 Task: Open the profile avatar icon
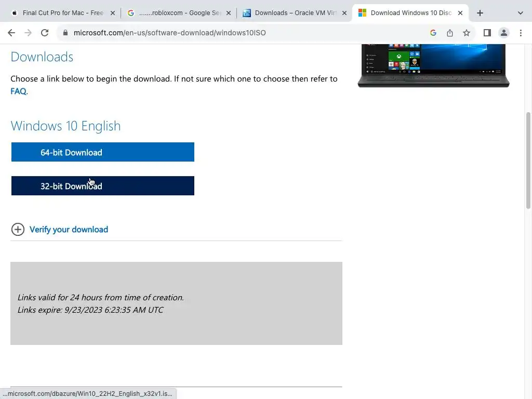coord(504,33)
